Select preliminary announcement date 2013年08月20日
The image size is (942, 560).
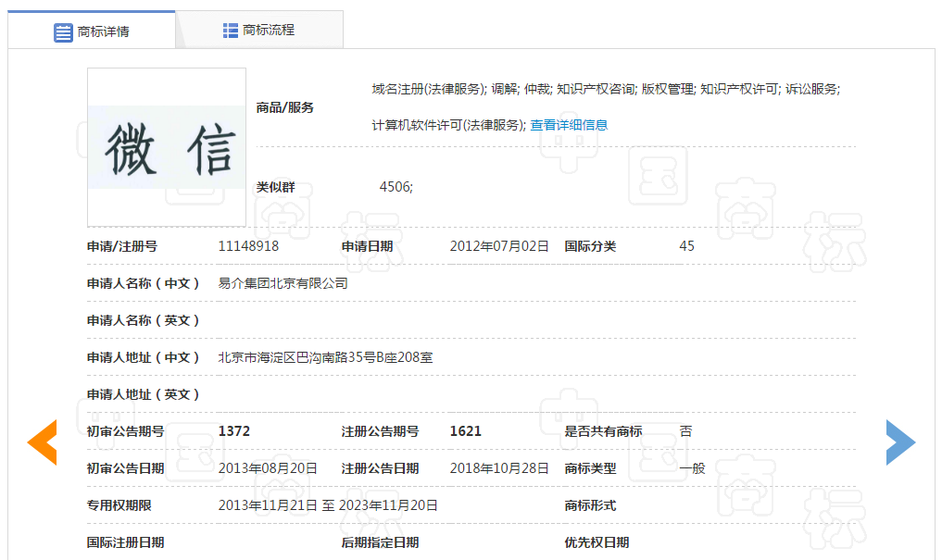click(x=268, y=468)
